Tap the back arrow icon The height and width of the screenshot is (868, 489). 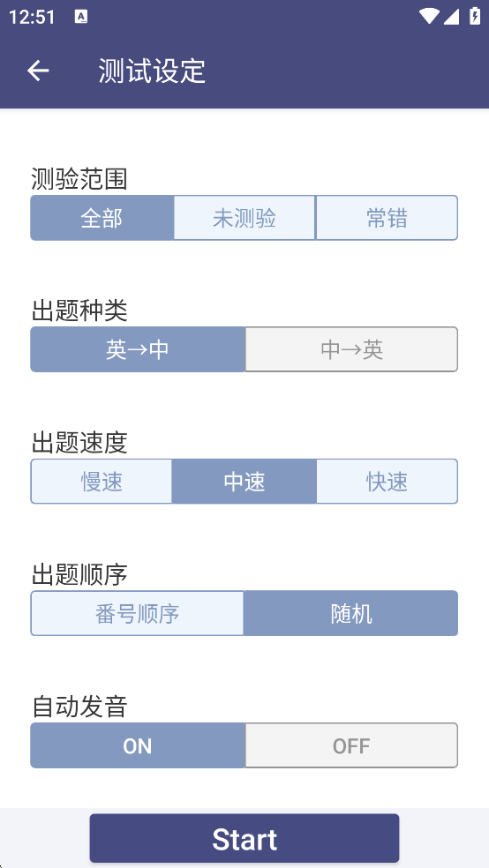[38, 71]
